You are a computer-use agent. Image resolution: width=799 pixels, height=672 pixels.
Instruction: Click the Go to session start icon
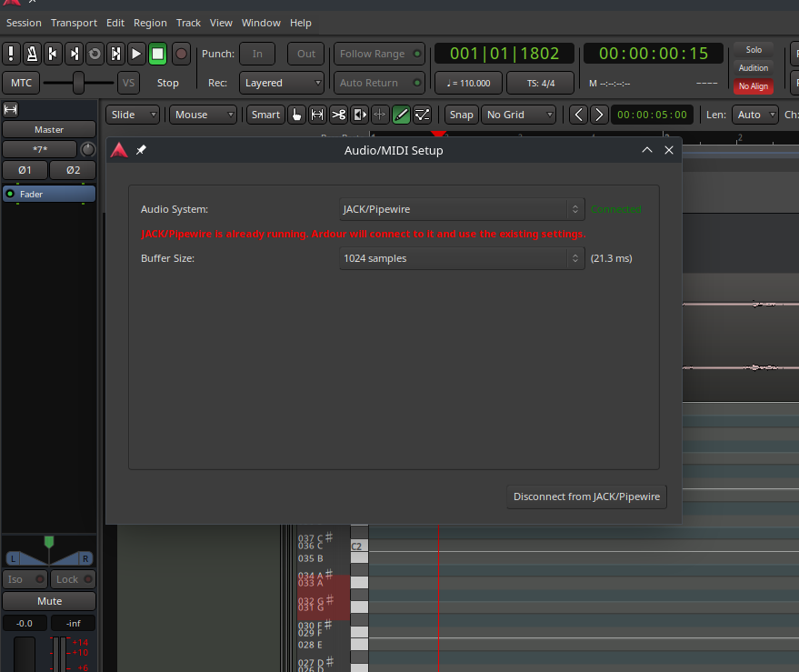(53, 54)
